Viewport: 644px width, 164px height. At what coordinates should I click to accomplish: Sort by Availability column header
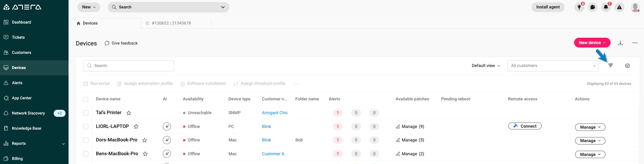[193, 99]
